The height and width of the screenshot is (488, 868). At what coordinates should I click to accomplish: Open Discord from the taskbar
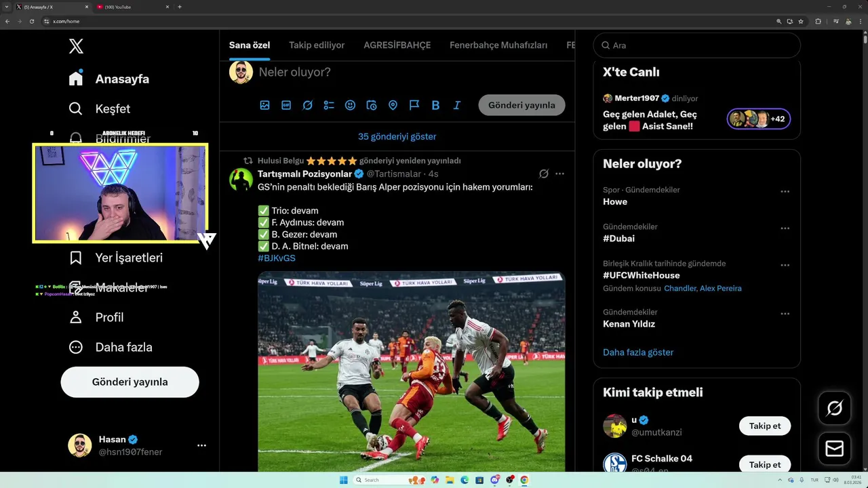(x=495, y=480)
